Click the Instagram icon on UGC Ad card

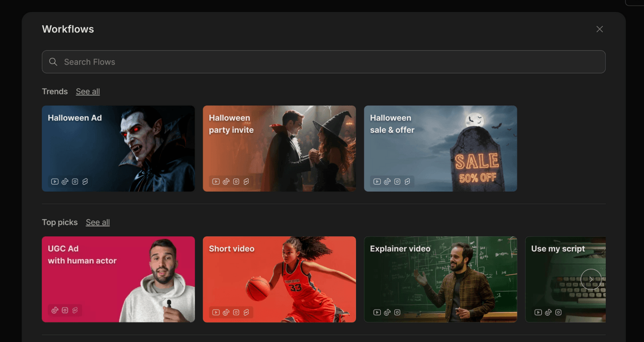[x=65, y=310]
